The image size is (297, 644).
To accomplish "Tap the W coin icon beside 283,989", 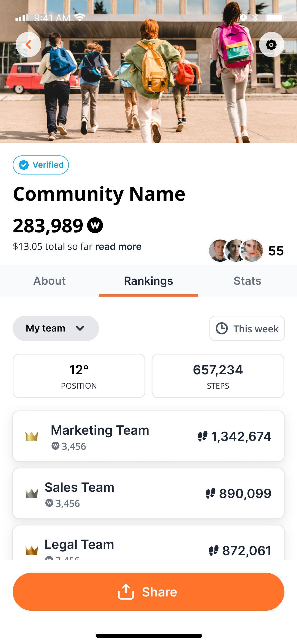I will (x=95, y=225).
